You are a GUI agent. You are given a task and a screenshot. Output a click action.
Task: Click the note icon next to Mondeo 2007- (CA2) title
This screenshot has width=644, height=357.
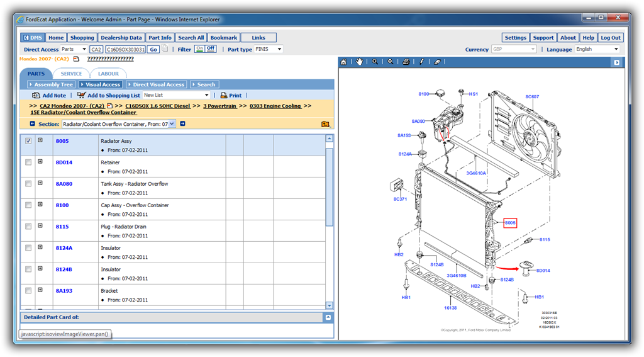(76, 59)
